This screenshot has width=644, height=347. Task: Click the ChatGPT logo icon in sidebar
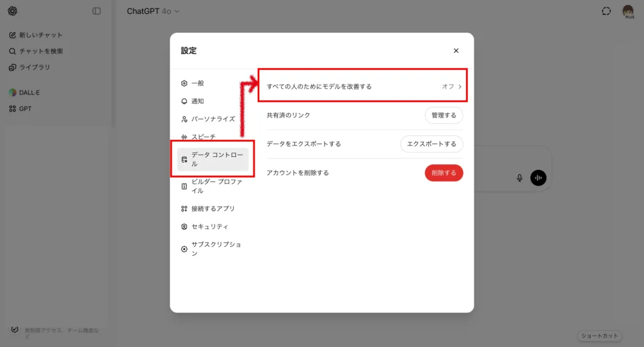(13, 11)
